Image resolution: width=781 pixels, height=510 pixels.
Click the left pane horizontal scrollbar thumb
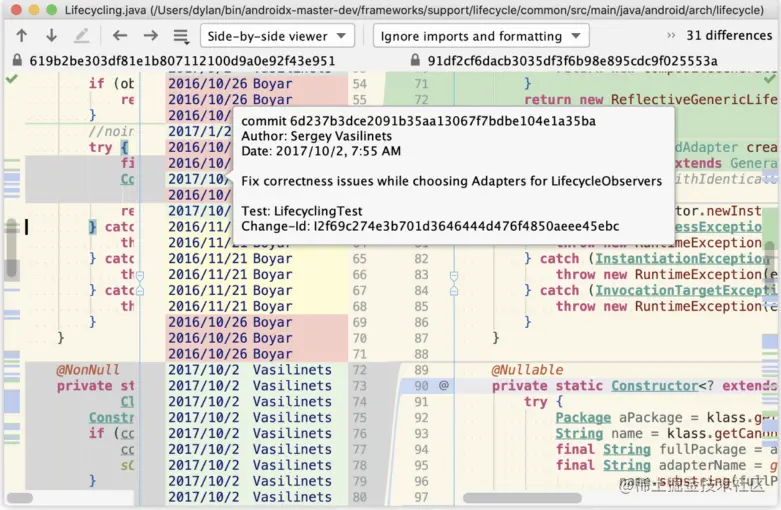click(20, 498)
